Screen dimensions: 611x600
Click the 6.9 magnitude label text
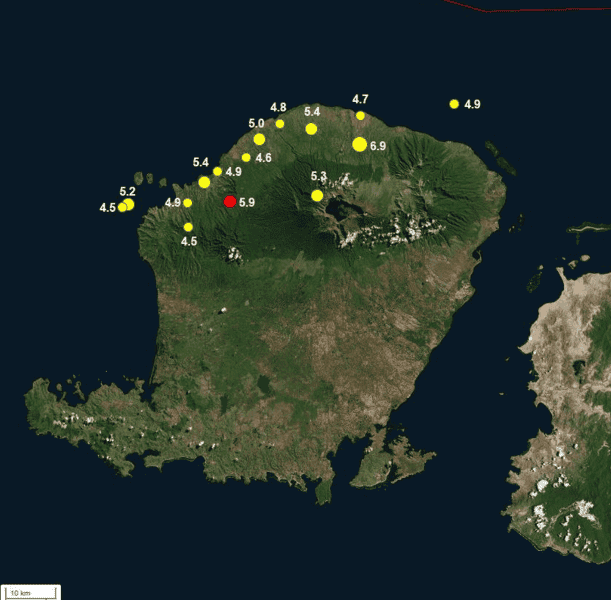378,146
